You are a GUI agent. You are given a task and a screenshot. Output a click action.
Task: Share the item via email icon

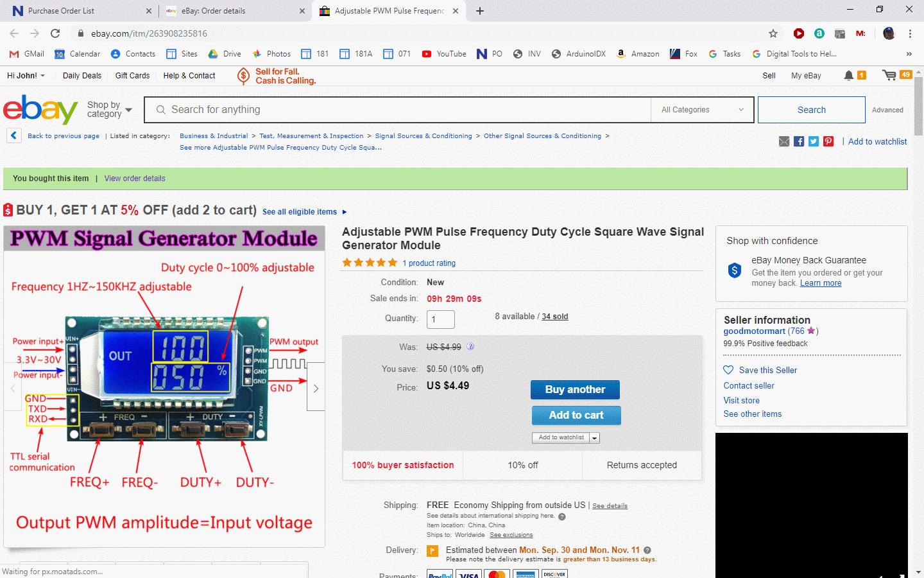pos(784,141)
